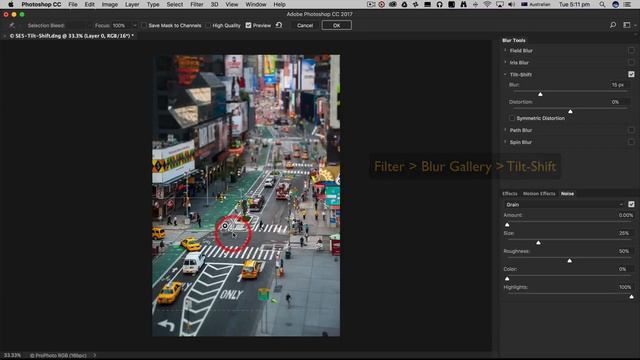Click the search magnifier icon in options bar

pos(613,25)
